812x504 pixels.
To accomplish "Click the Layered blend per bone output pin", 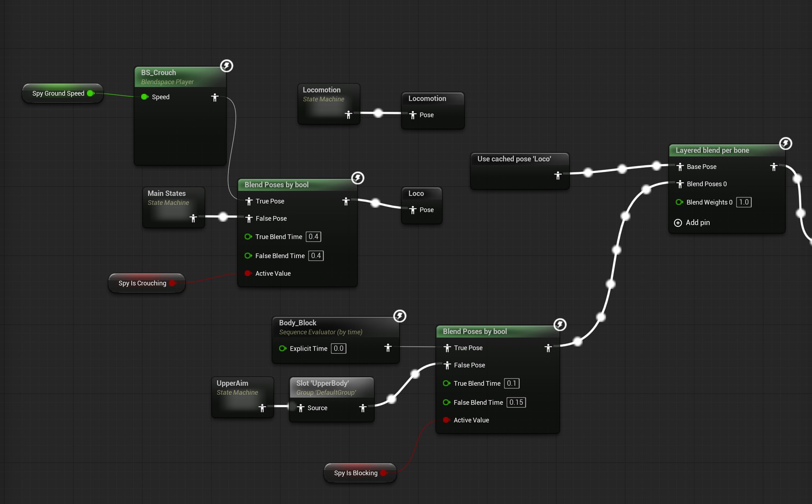I will 774,167.
